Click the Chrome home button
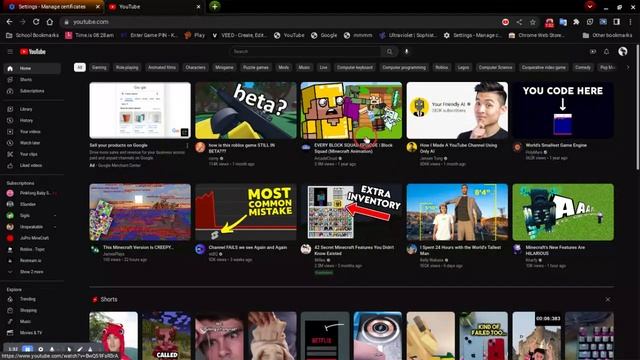 pos(49,22)
